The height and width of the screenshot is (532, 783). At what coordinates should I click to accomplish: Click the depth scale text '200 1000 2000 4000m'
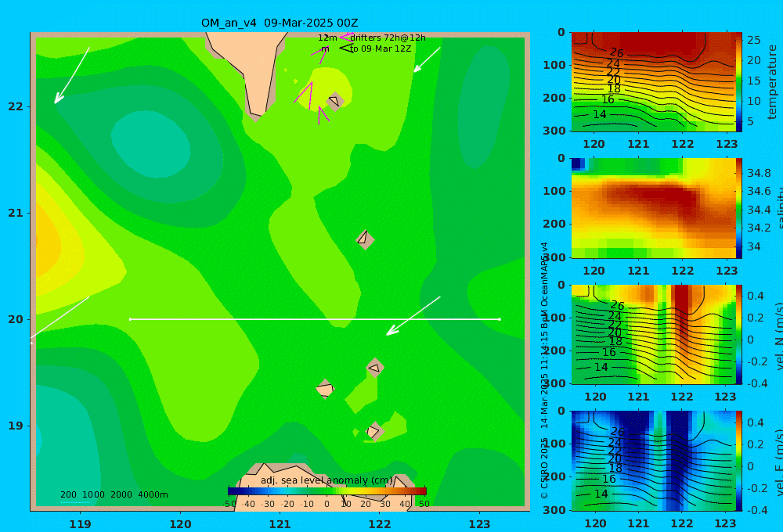pos(114,494)
